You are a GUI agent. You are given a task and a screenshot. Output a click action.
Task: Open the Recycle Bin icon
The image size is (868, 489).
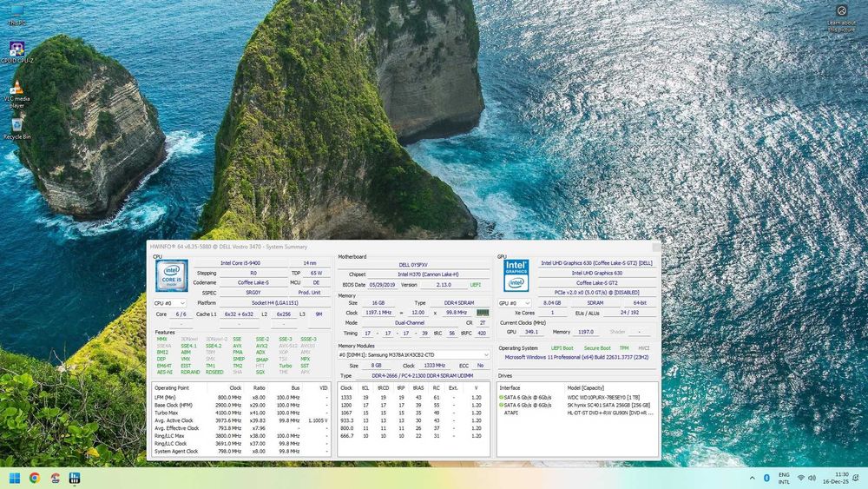point(16,129)
